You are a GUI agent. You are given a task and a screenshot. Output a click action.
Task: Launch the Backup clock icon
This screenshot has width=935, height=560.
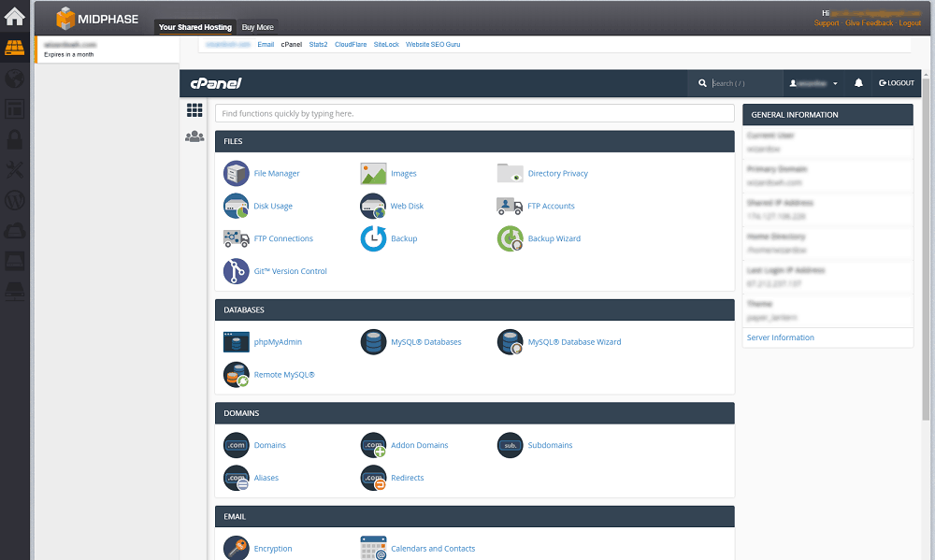pos(373,238)
